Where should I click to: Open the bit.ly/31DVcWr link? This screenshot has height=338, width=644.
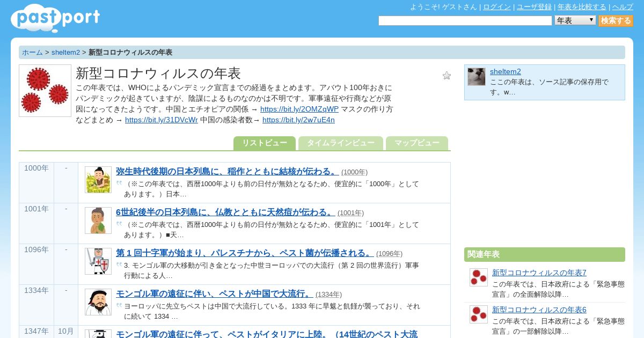[162, 120]
